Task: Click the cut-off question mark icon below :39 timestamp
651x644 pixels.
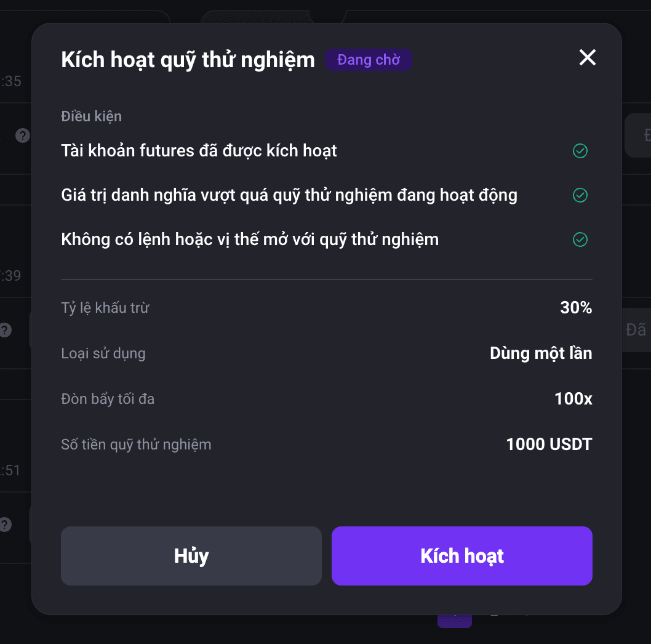Action: tap(5, 330)
